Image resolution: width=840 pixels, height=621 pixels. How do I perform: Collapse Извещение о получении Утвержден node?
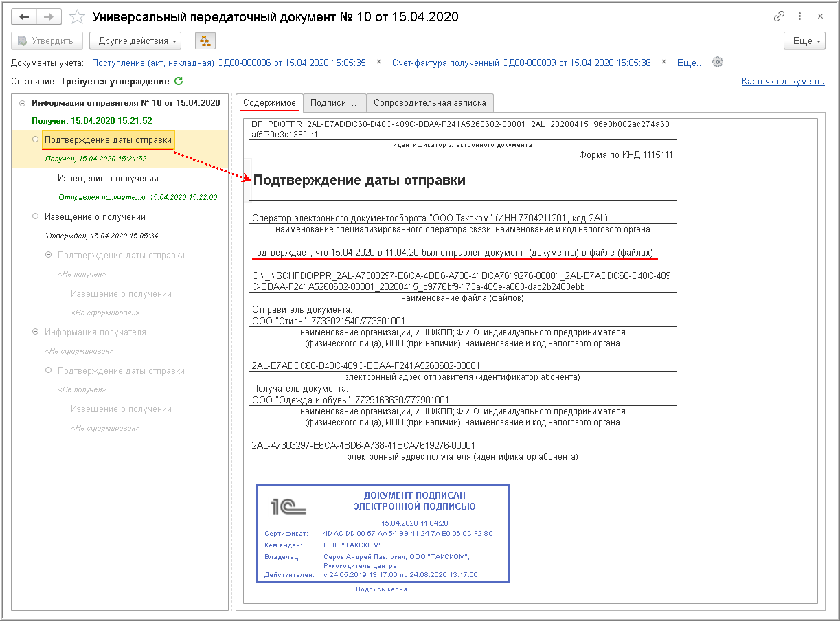pyautogui.click(x=36, y=216)
